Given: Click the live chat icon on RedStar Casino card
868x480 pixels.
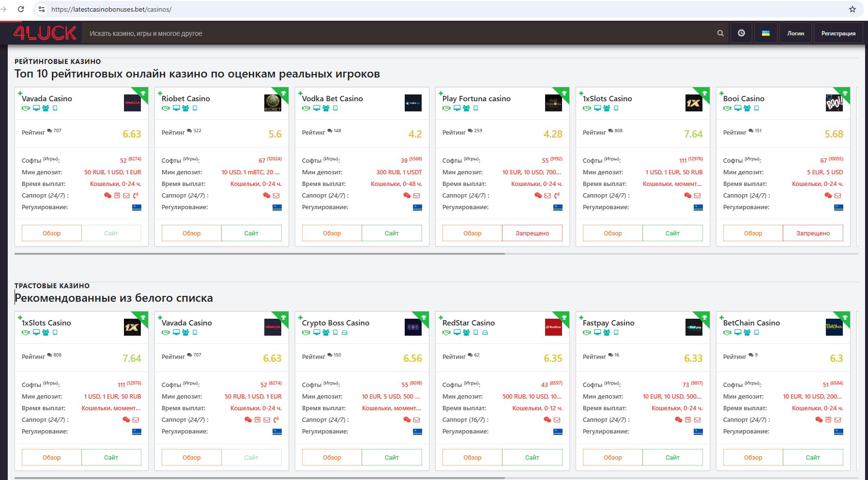Looking at the screenshot, I should click(547, 420).
